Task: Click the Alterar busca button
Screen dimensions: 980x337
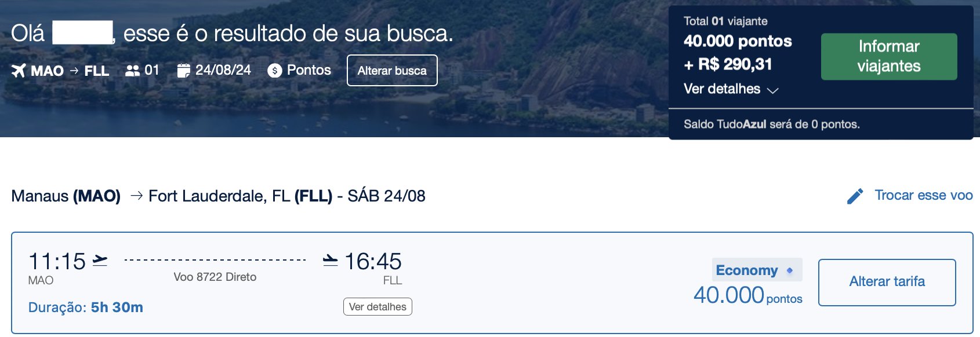Action: tap(392, 71)
